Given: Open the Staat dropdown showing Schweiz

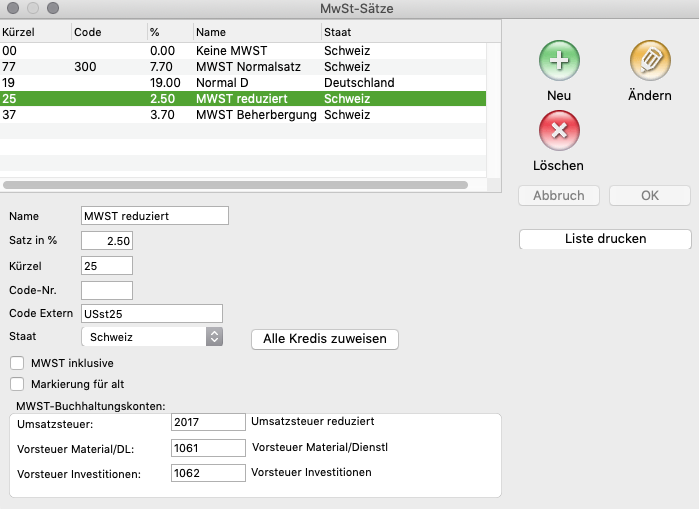Looking at the screenshot, I should pos(151,337).
